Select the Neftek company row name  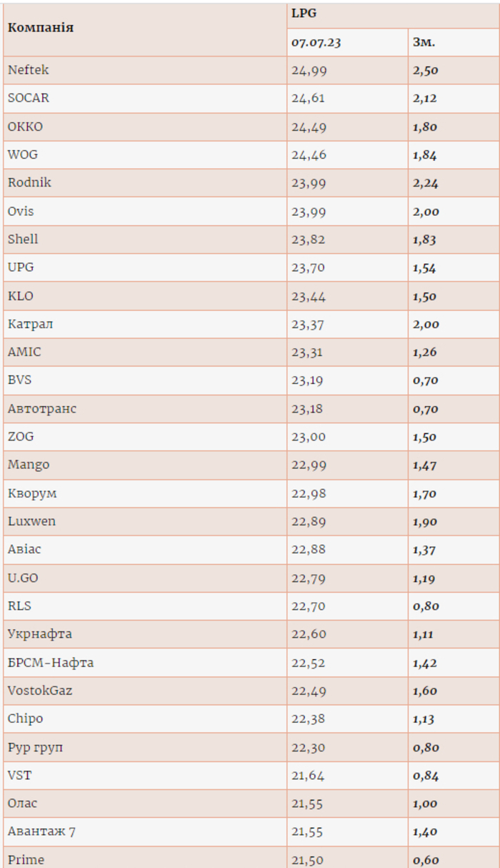[29, 70]
